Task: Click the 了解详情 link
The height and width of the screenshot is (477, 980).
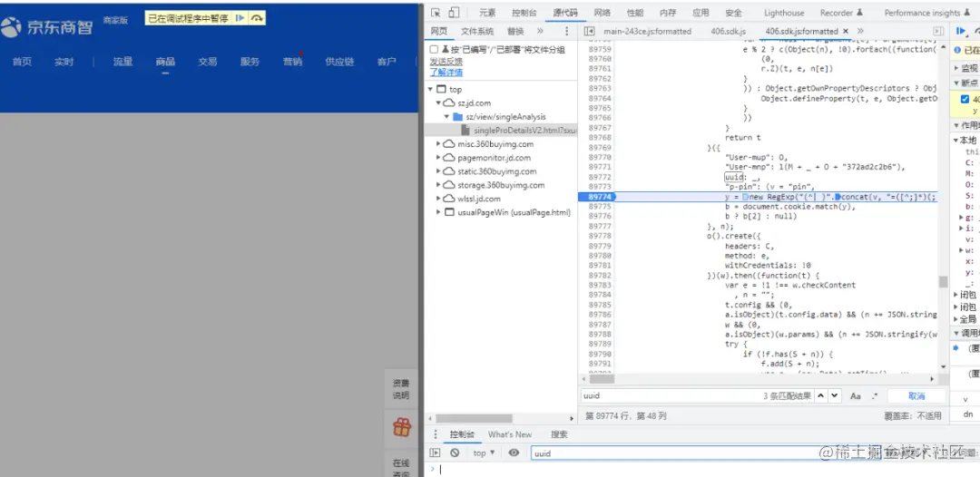Action: 446,73
